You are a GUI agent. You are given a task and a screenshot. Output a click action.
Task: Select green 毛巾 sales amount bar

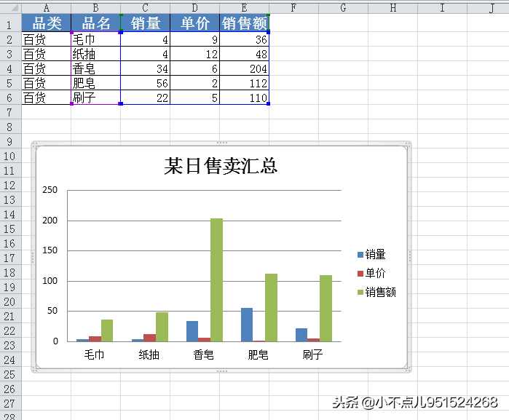click(107, 330)
